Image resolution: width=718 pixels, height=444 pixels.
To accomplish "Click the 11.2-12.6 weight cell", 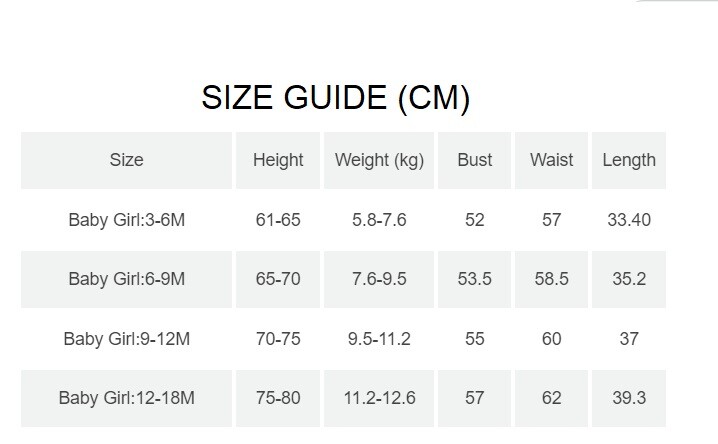I will pos(379,398).
